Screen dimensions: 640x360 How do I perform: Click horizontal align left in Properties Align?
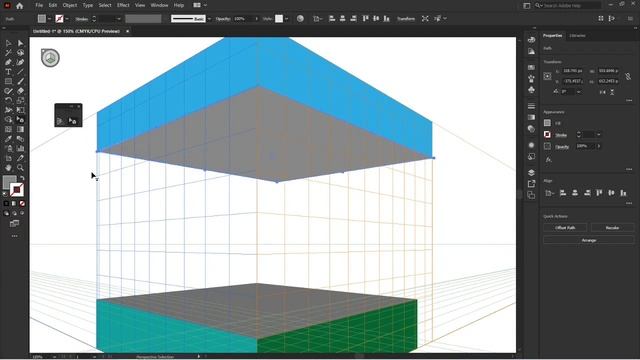563,193
